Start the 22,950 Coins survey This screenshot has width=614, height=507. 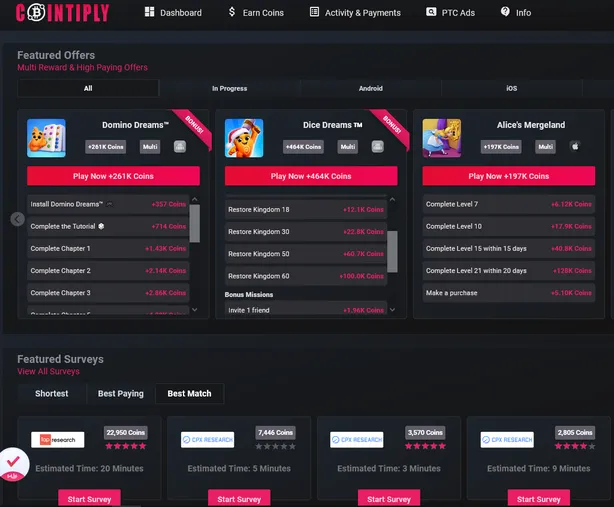(x=89, y=498)
